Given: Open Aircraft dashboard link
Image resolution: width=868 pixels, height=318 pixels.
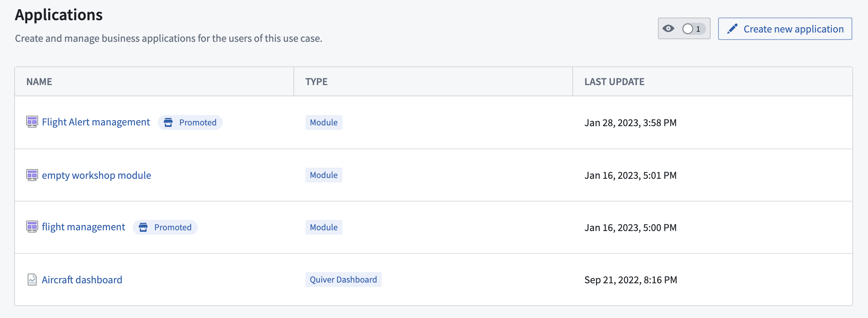Looking at the screenshot, I should click(x=82, y=280).
